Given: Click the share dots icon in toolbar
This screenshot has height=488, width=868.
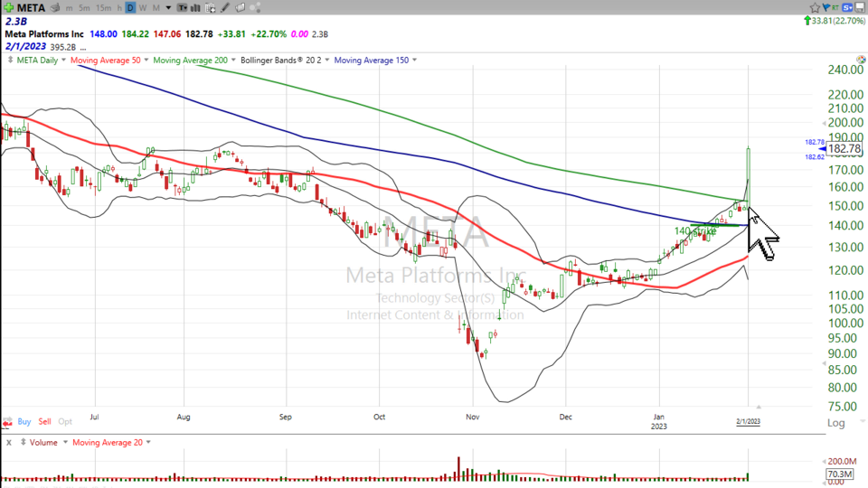Looking at the screenshot, I should (255, 8).
